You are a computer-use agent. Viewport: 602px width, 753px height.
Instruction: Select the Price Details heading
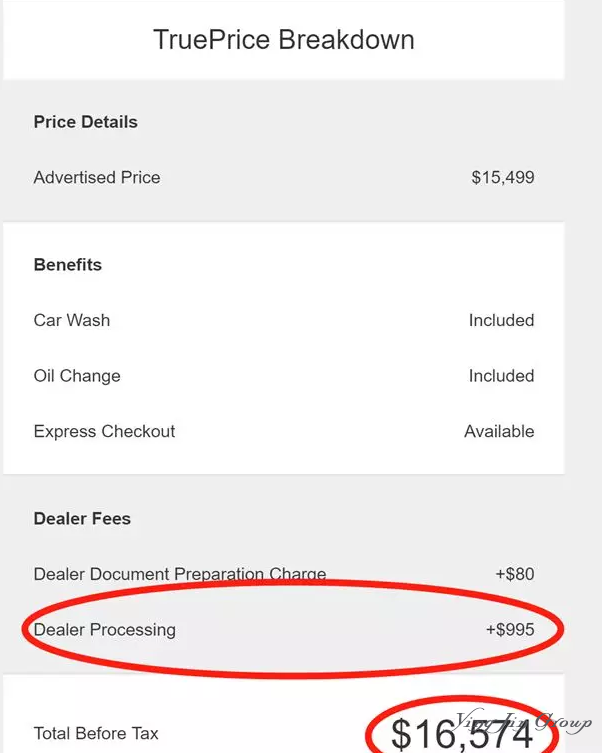(85, 122)
